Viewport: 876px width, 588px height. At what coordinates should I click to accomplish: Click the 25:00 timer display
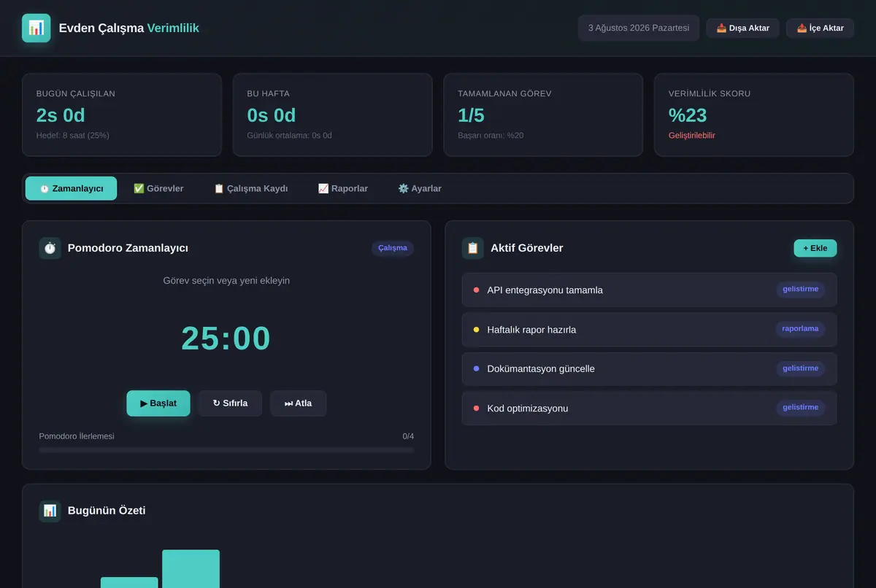226,339
